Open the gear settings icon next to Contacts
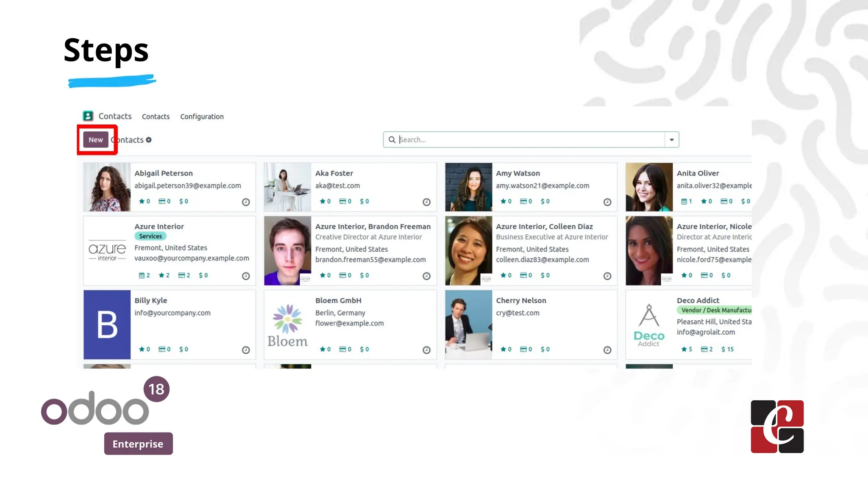Image resolution: width=868 pixels, height=488 pixels. 149,140
